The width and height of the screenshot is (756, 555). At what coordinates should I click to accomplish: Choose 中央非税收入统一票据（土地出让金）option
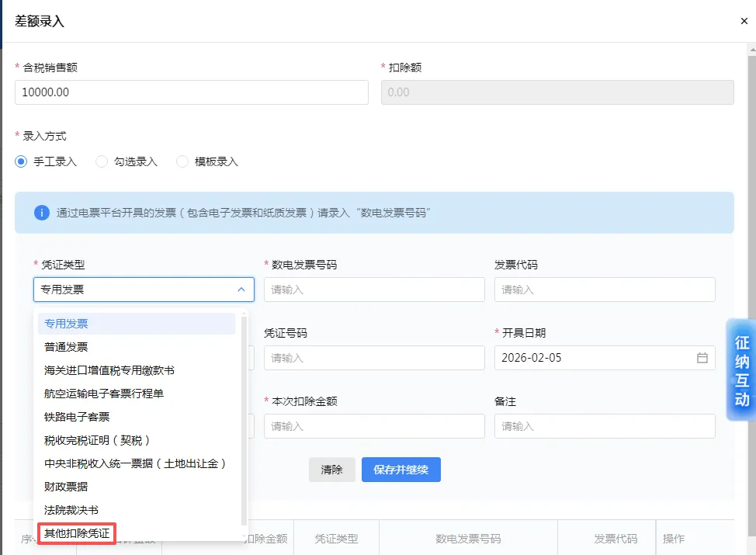(137, 463)
